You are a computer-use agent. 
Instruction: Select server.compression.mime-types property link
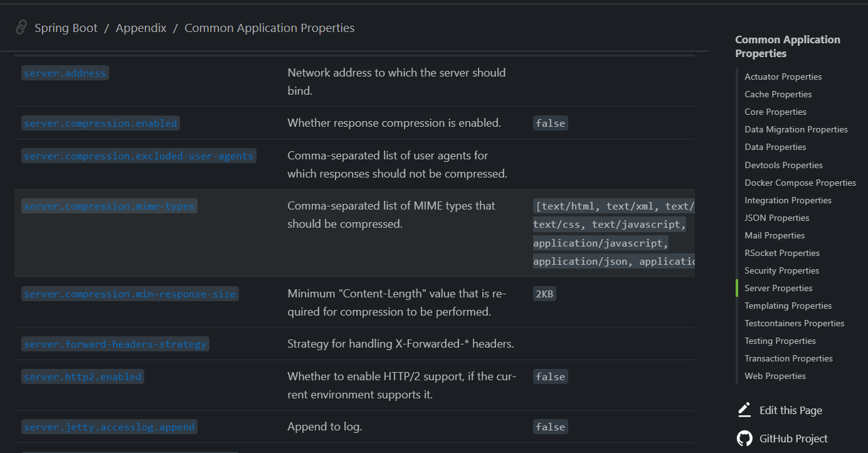click(109, 206)
